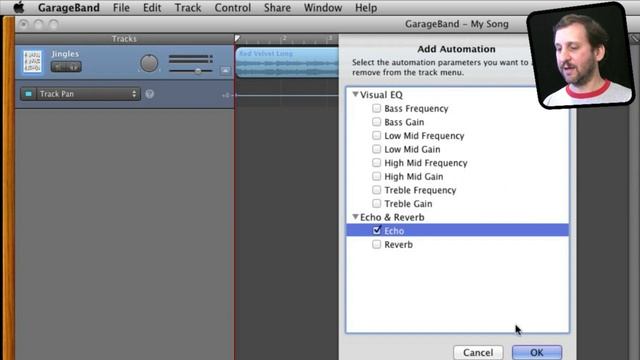640x360 pixels.
Task: Click the Tracks column header
Action: pyautogui.click(x=124, y=39)
